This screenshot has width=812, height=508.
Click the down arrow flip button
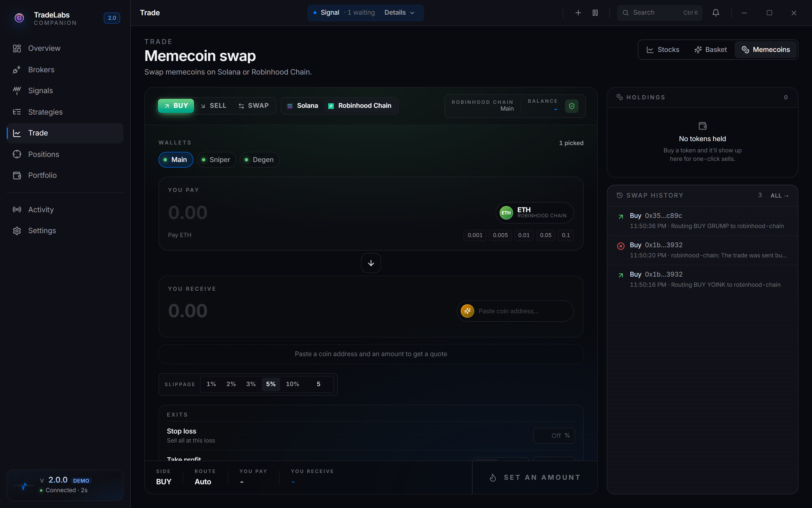[371, 263]
